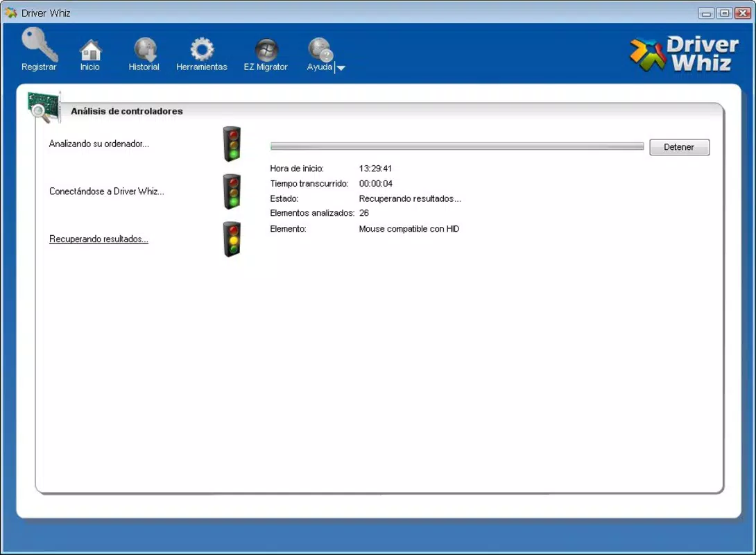Close the Driver Whiz window
Screen dimensions: 756x555
click(x=743, y=13)
